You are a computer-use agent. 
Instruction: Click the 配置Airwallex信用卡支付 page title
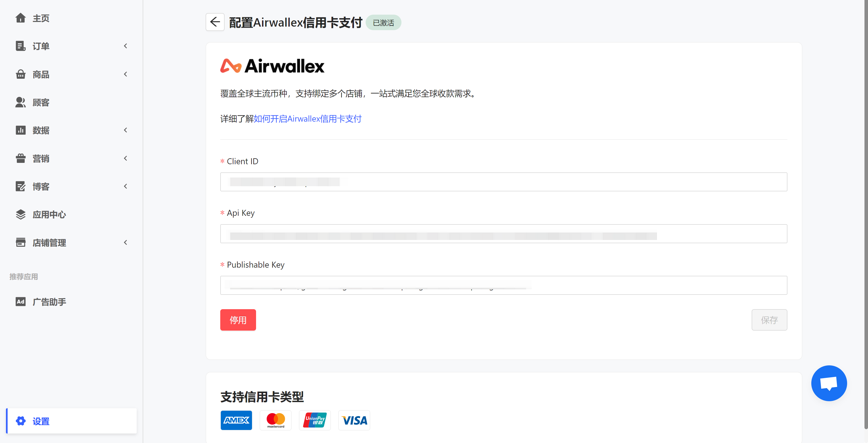[x=295, y=23]
